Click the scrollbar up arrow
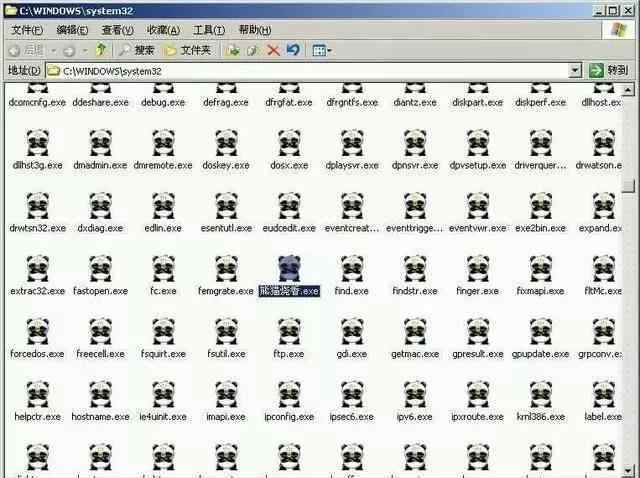 pyautogui.click(x=627, y=89)
